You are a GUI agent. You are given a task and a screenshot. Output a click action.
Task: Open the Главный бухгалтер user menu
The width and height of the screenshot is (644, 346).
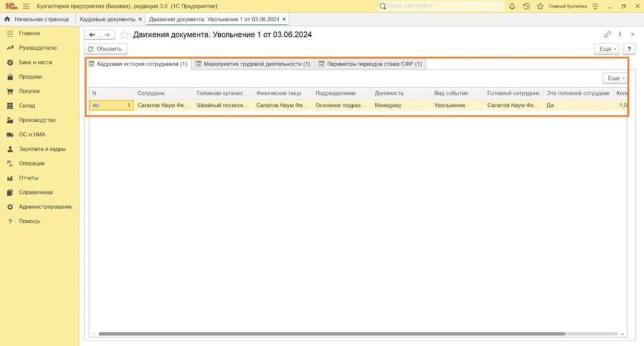(567, 6)
